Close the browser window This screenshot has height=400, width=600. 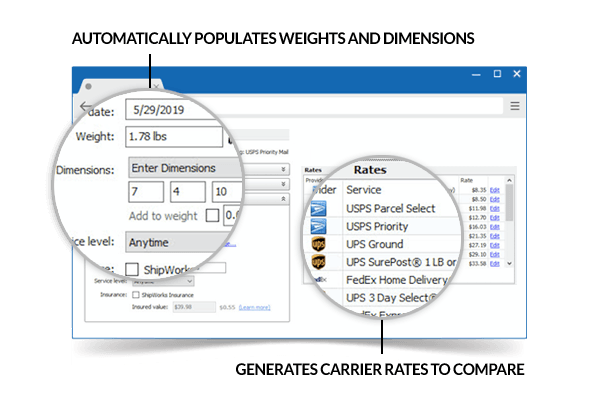517,73
